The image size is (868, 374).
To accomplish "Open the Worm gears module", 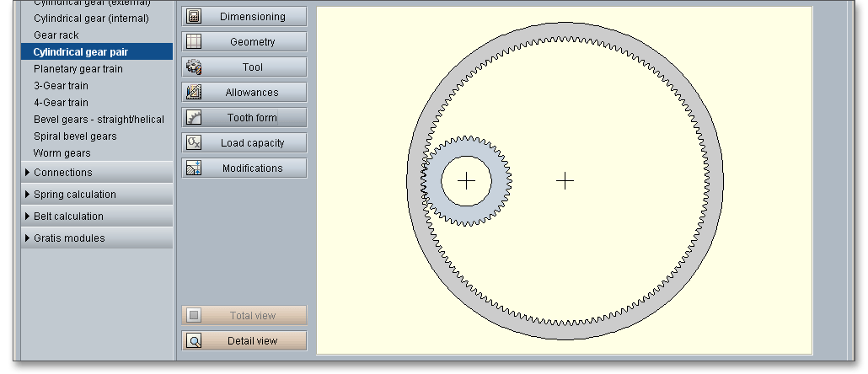I will 62,153.
